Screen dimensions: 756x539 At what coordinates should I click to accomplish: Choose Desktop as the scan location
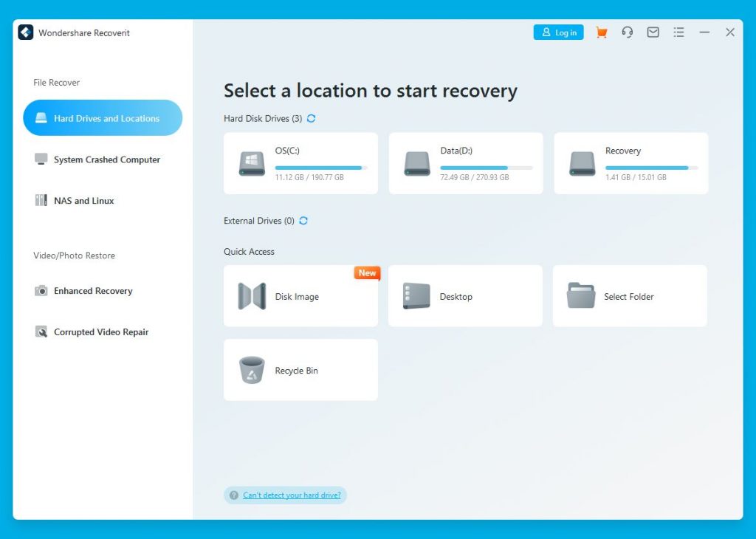[465, 295]
